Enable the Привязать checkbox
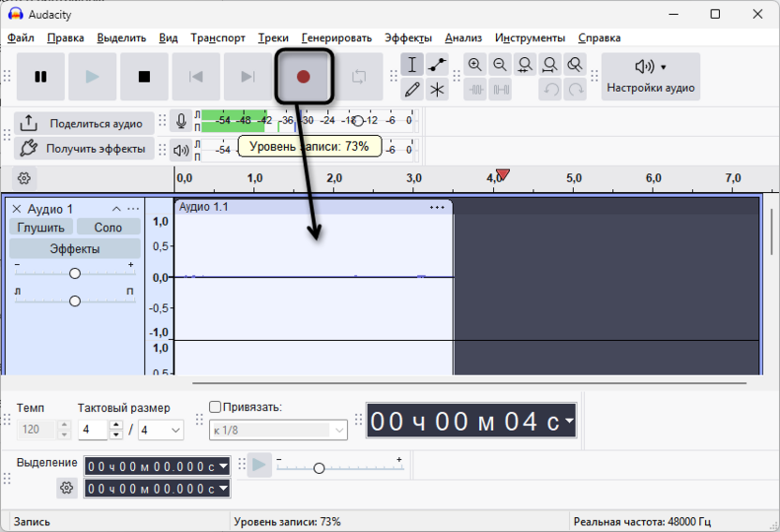This screenshot has height=532, width=780. [215, 406]
